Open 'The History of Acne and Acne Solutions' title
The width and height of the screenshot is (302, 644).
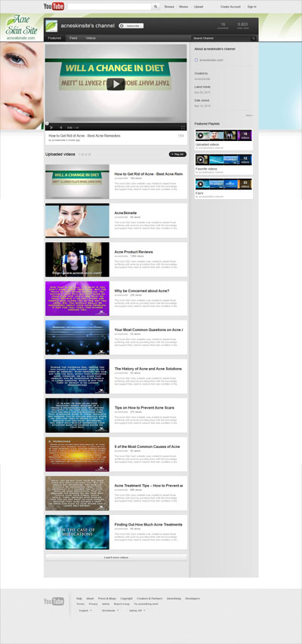point(148,369)
